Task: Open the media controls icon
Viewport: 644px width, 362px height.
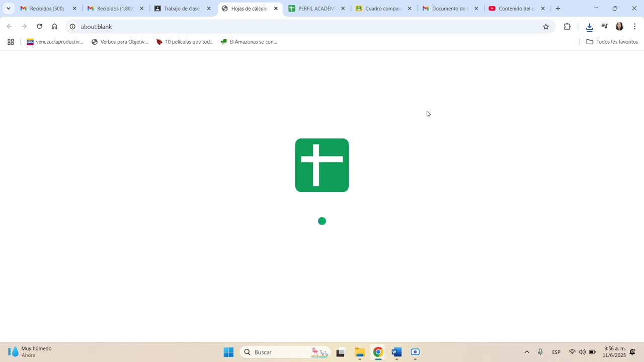Action: [605, 27]
